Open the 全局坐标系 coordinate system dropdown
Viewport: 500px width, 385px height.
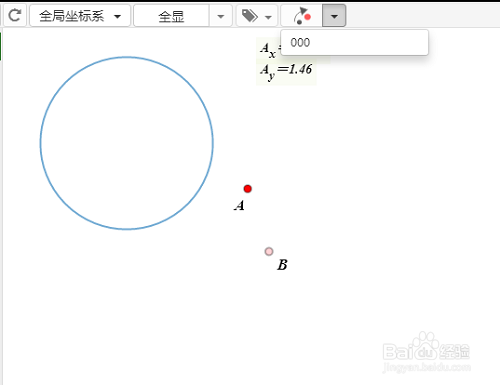coord(80,16)
